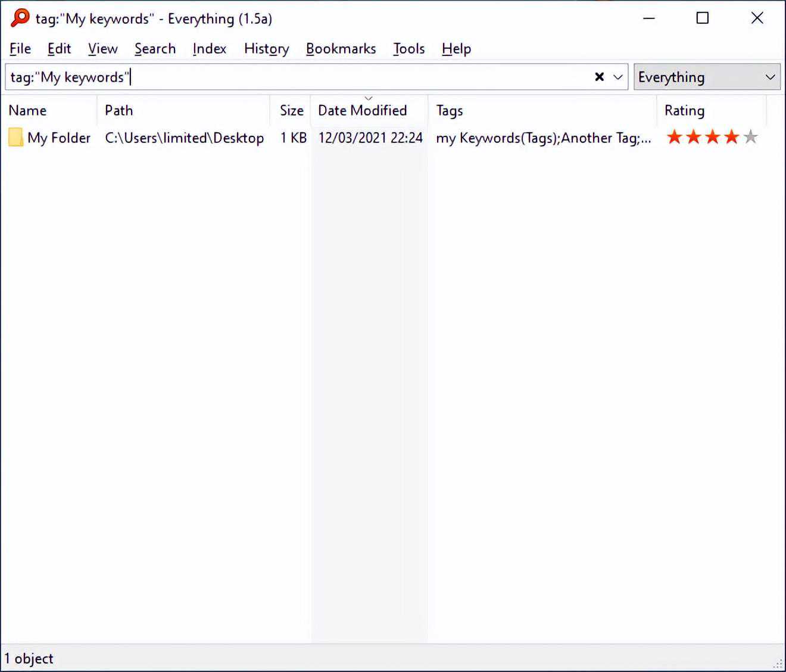Open the Tools menu
Viewport: 786px width, 672px height.
pos(408,49)
